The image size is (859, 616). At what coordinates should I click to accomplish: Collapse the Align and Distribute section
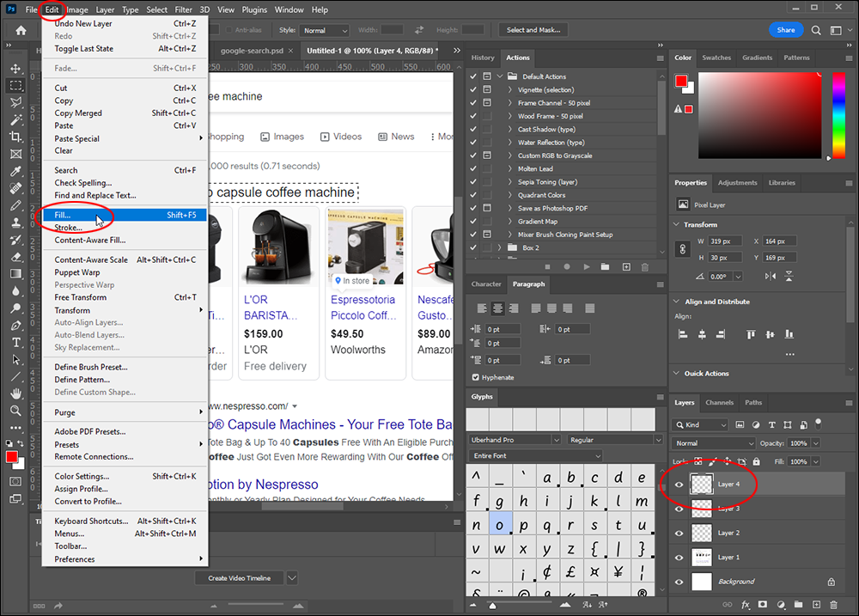pos(677,302)
